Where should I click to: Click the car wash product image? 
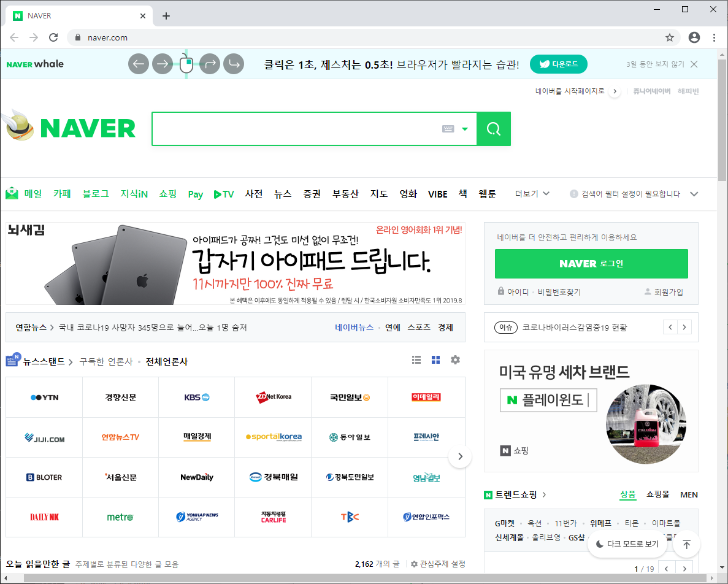[646, 424]
